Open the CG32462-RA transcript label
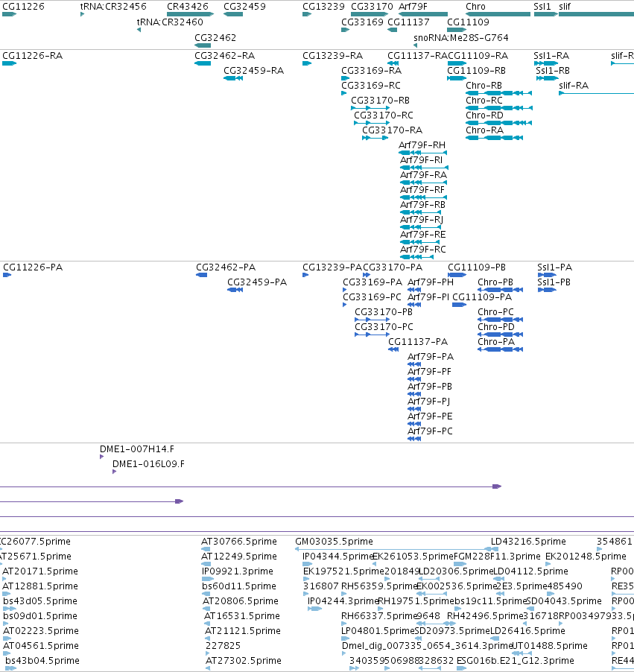 pyautogui.click(x=225, y=56)
